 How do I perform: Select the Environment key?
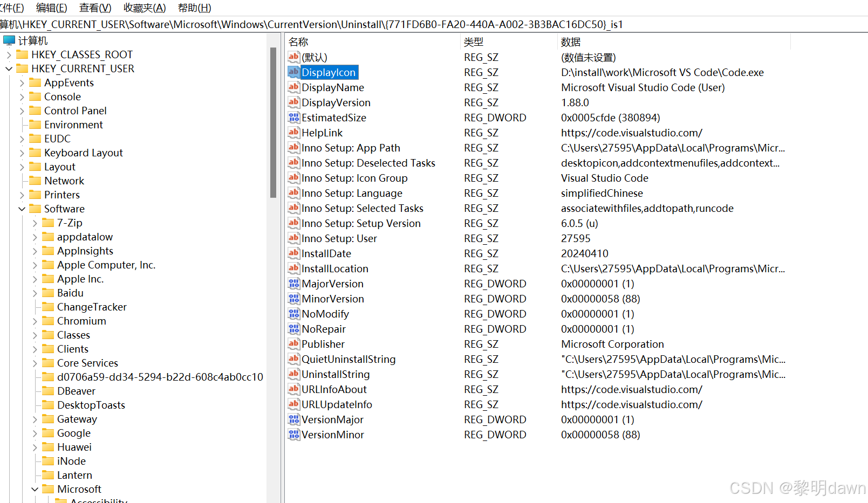[x=73, y=125]
